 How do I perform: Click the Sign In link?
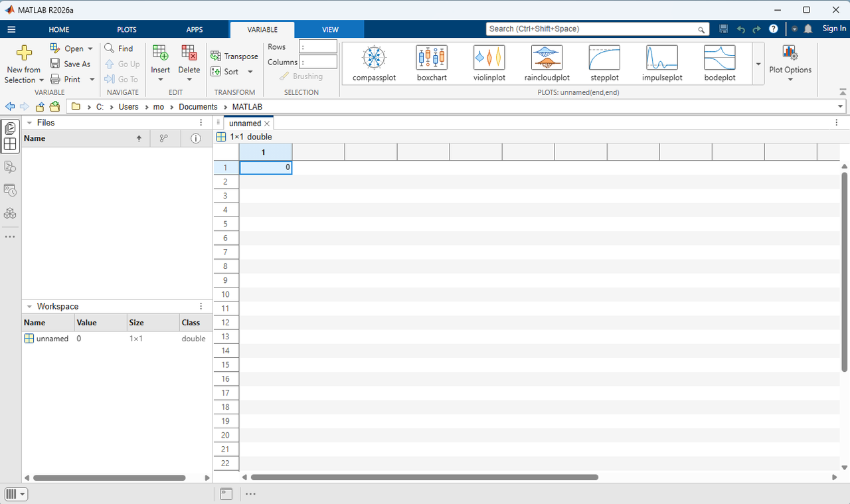(834, 29)
